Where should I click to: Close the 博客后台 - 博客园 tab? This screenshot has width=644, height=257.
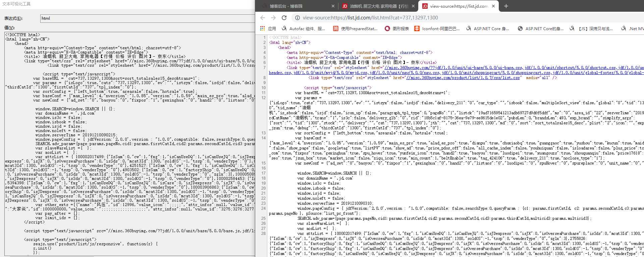333,6
